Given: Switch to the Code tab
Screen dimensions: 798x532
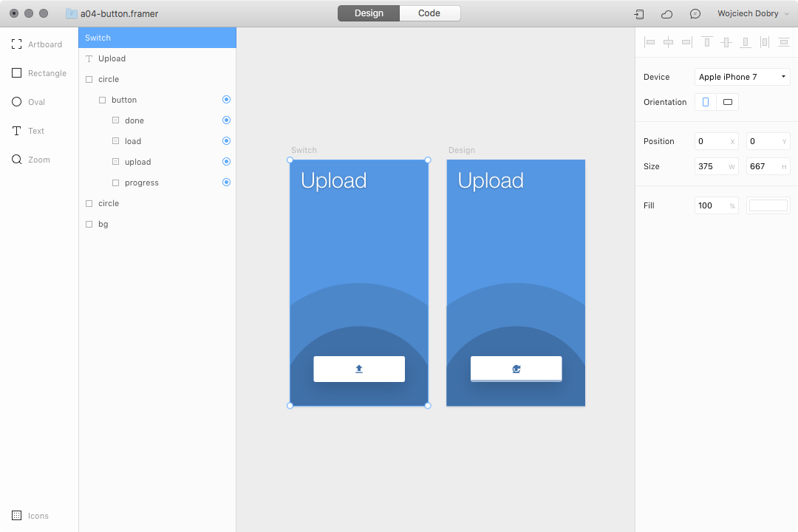Looking at the screenshot, I should [x=430, y=13].
